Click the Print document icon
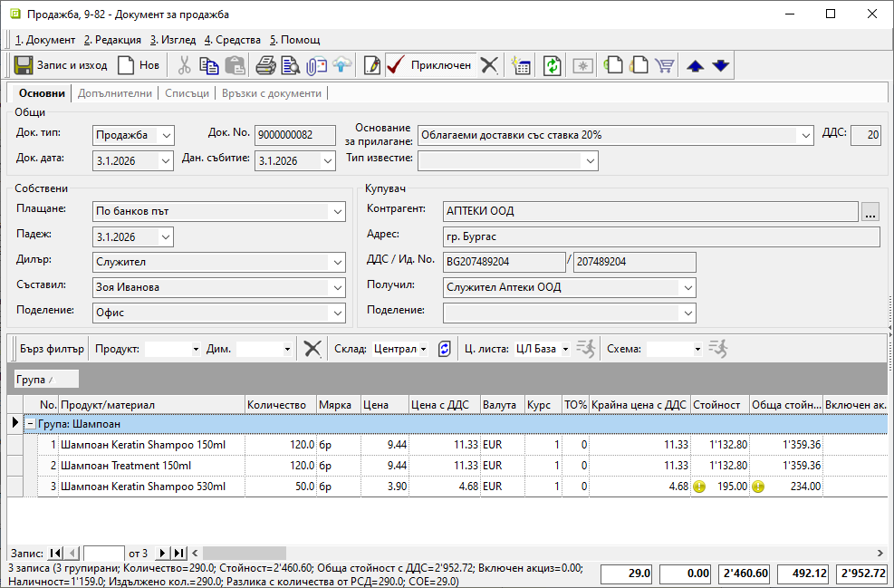The image size is (894, 588). pyautogui.click(x=265, y=65)
